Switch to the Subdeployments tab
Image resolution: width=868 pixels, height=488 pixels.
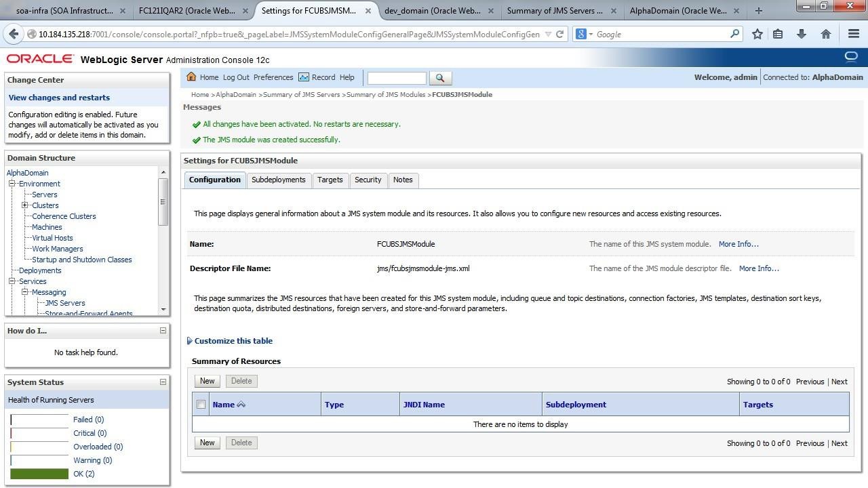click(x=278, y=180)
